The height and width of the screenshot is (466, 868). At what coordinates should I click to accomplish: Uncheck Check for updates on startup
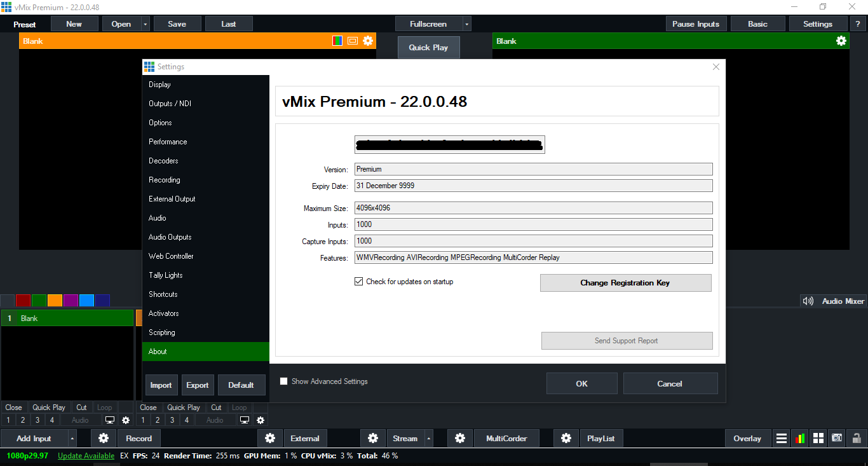[358, 282]
